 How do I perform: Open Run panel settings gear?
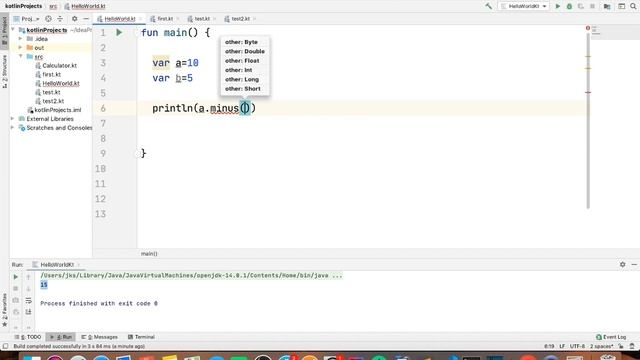tap(622, 264)
